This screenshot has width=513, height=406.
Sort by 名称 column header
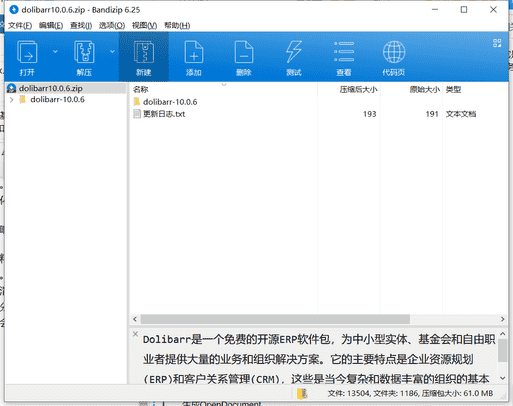(x=140, y=89)
